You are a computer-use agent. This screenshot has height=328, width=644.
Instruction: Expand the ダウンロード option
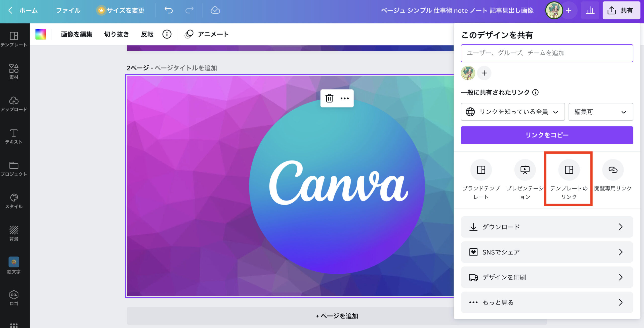point(547,227)
